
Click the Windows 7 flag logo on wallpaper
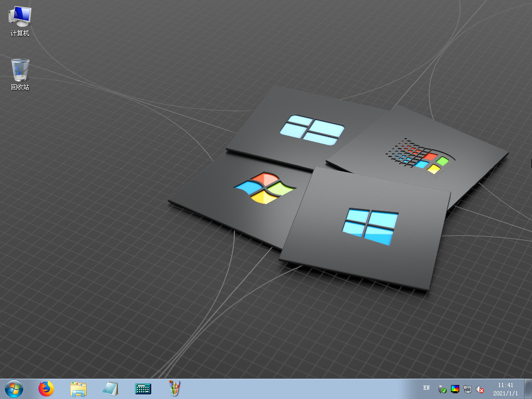264,187
